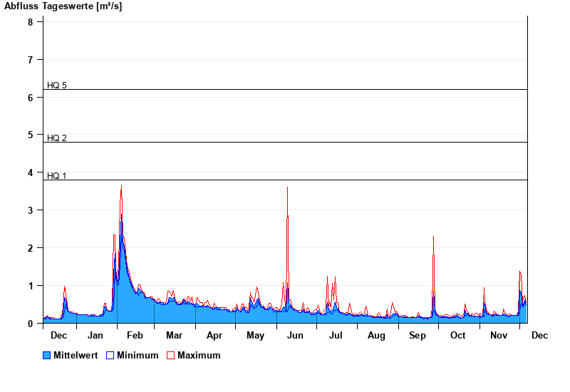
Task: Select the Mittelwert legend label
Action: (x=76, y=355)
